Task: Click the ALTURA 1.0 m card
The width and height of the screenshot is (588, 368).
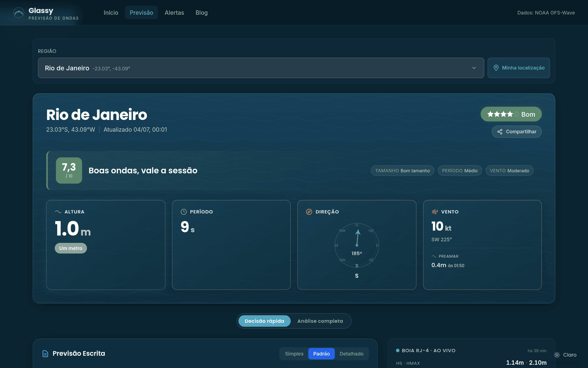Action: pyautogui.click(x=106, y=245)
